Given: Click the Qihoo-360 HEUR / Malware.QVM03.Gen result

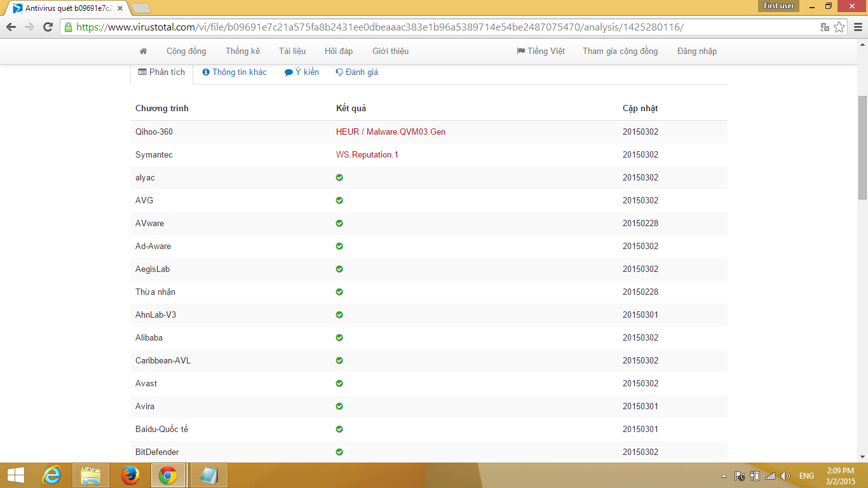Looking at the screenshot, I should pos(391,132).
